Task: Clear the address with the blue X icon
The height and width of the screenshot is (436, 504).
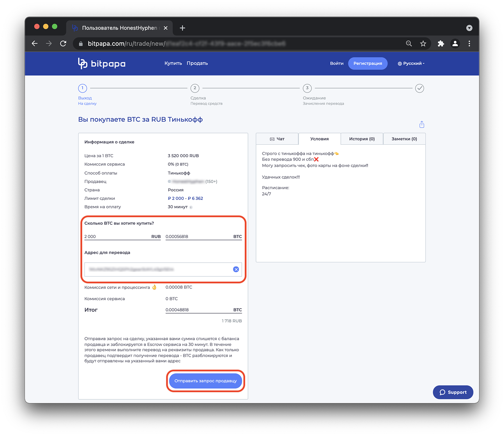Action: pyautogui.click(x=236, y=269)
